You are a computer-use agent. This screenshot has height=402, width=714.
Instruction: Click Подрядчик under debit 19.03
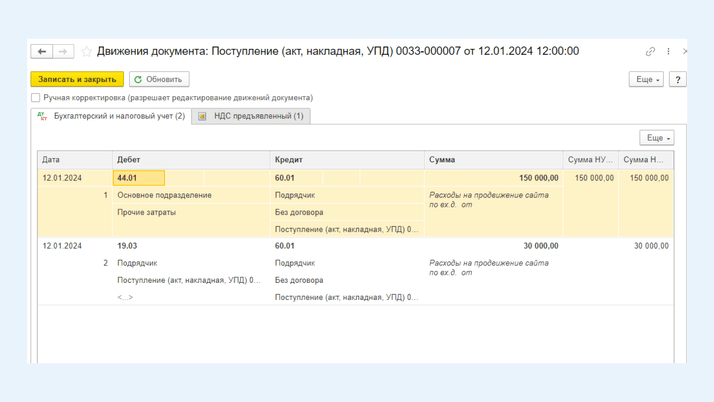[137, 263]
